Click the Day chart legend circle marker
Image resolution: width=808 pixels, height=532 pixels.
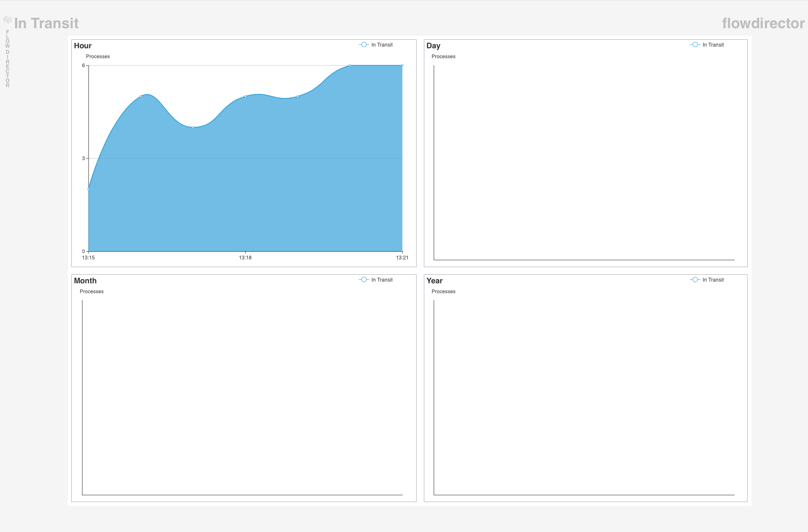(695, 45)
